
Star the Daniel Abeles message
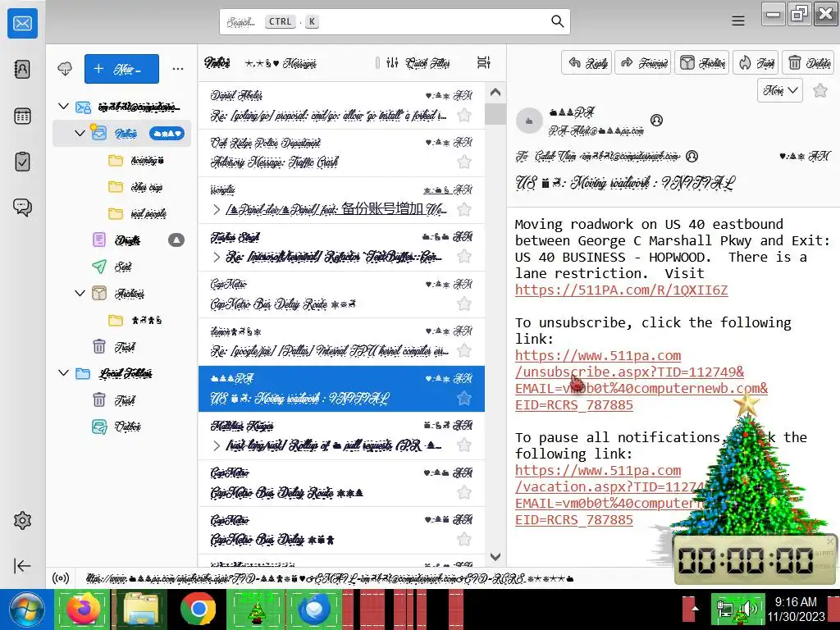[464, 115]
